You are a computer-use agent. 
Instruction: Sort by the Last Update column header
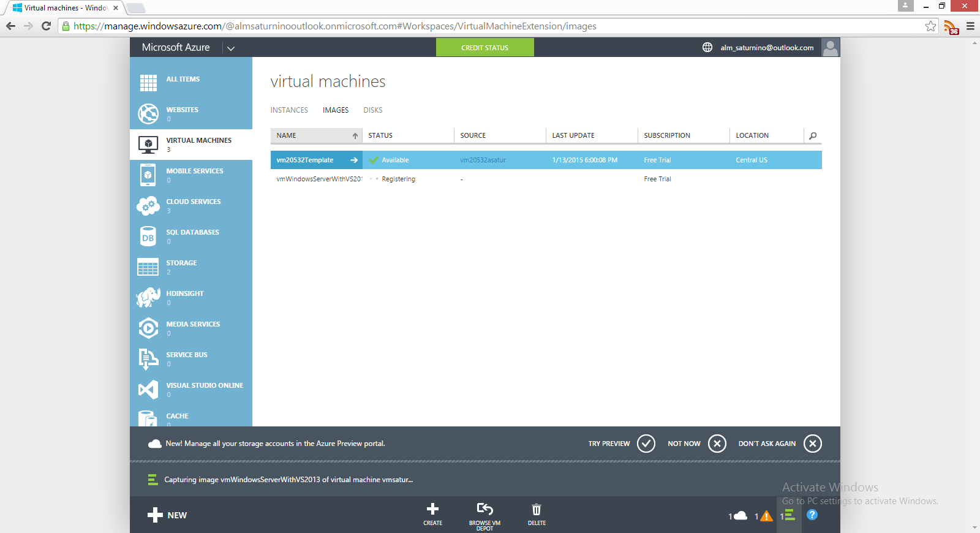pyautogui.click(x=592, y=135)
